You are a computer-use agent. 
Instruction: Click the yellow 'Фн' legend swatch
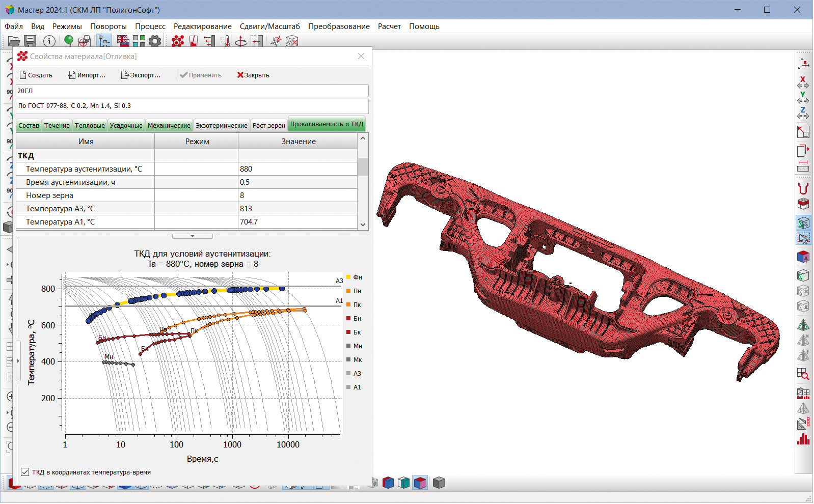(x=348, y=277)
